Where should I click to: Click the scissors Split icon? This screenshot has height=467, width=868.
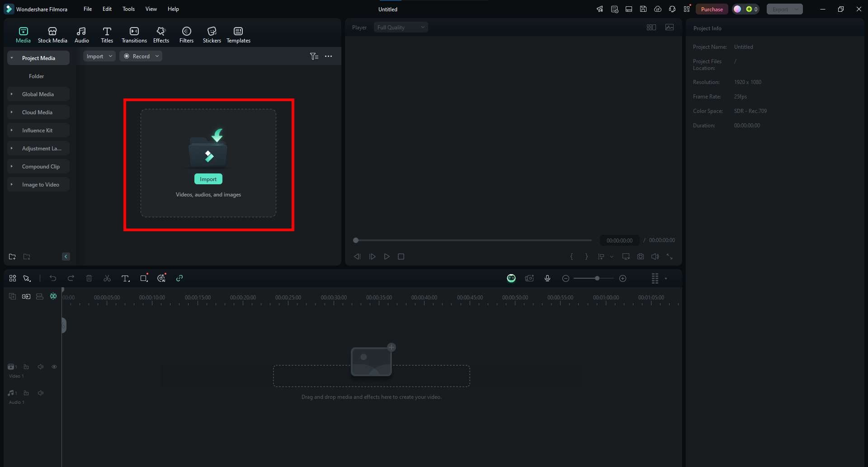107,279
